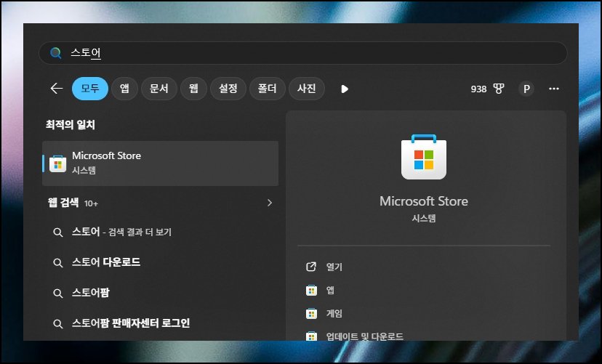602x364 pixels.
Task: Click the open-external icon beside 열기
Action: 311,267
